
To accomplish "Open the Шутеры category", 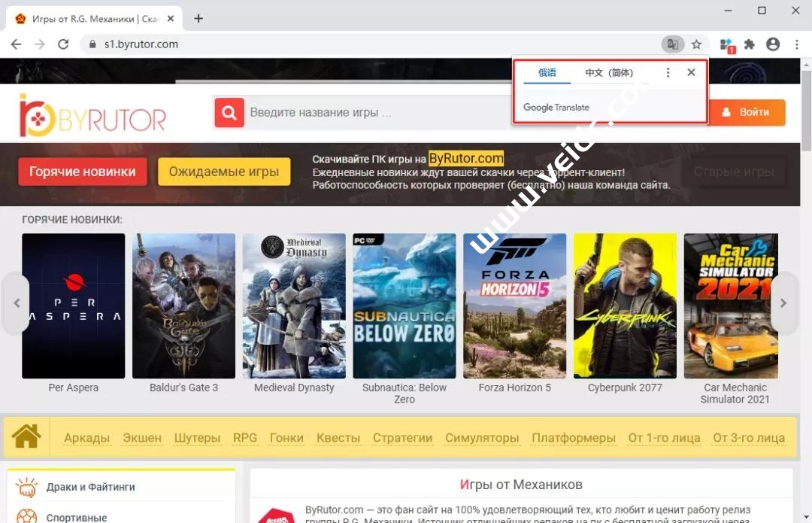I will tap(197, 438).
